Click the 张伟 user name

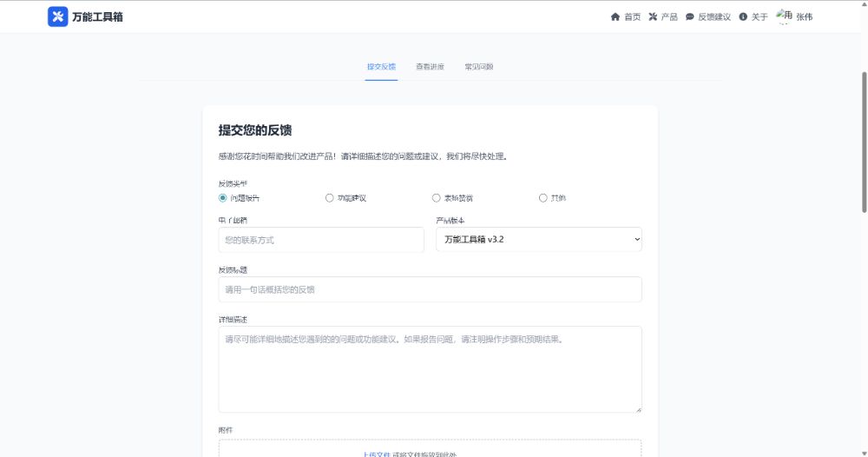coord(805,17)
